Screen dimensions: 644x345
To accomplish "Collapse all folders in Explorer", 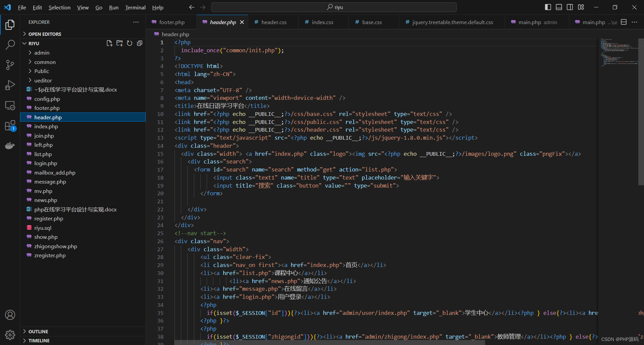I will (x=140, y=43).
